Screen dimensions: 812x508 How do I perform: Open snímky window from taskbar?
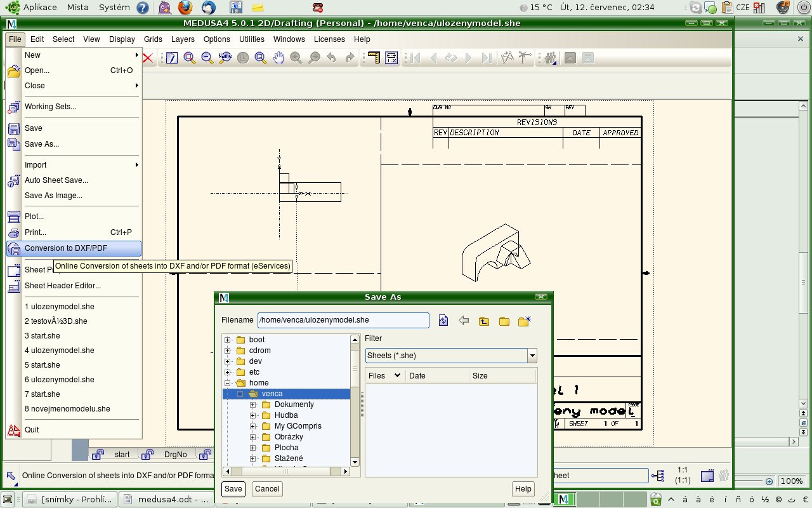pos(70,499)
